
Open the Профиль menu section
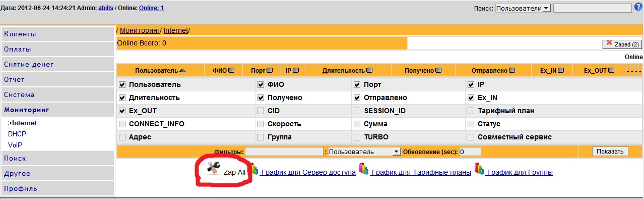(57, 188)
